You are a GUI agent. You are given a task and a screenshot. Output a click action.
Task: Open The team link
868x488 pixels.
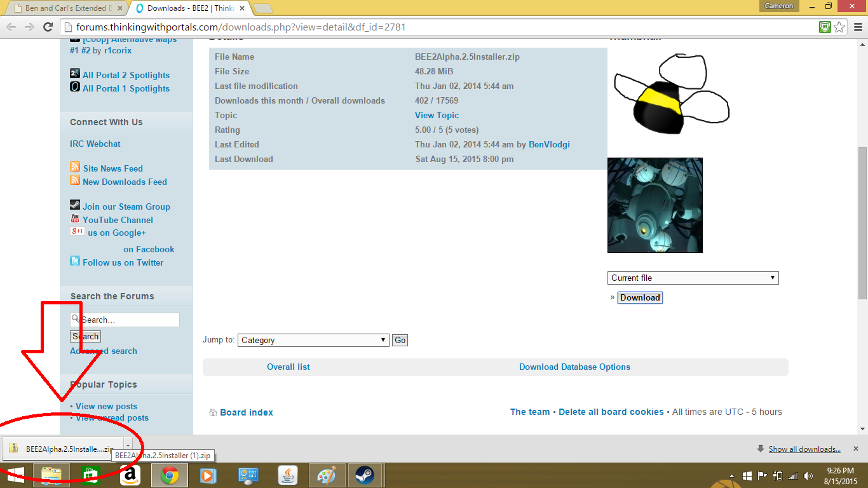pyautogui.click(x=530, y=412)
